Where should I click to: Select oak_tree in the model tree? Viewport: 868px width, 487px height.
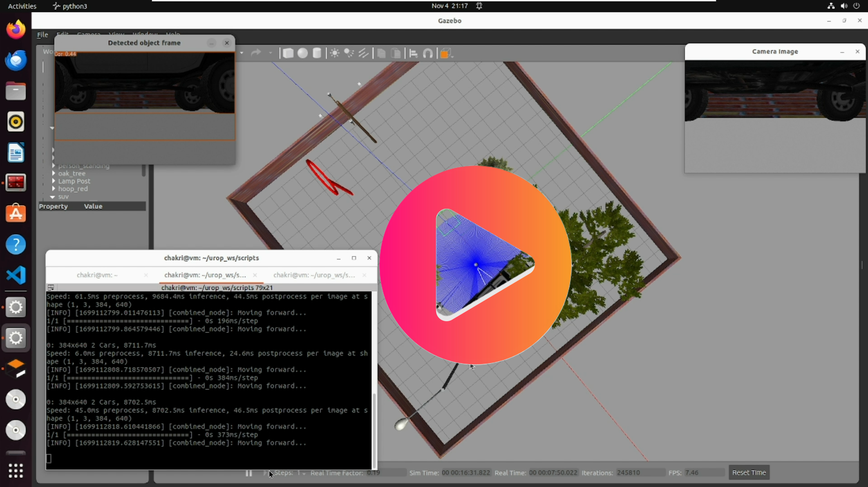tap(71, 173)
